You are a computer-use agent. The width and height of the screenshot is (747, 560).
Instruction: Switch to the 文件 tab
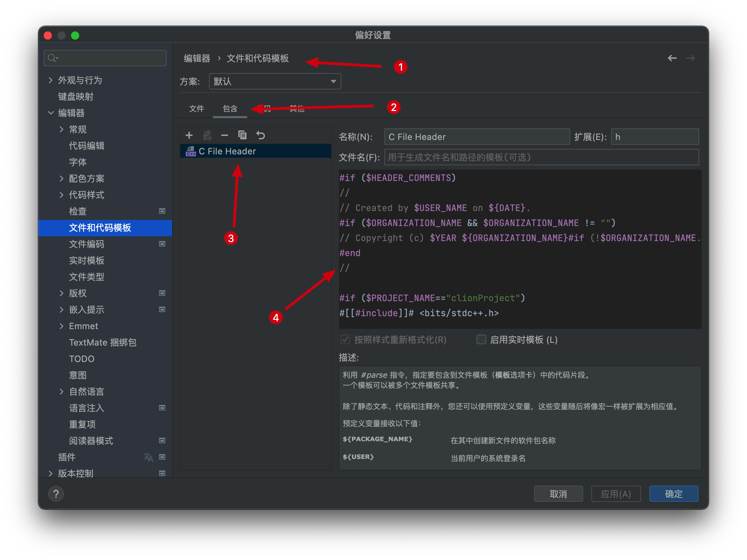[x=196, y=109]
